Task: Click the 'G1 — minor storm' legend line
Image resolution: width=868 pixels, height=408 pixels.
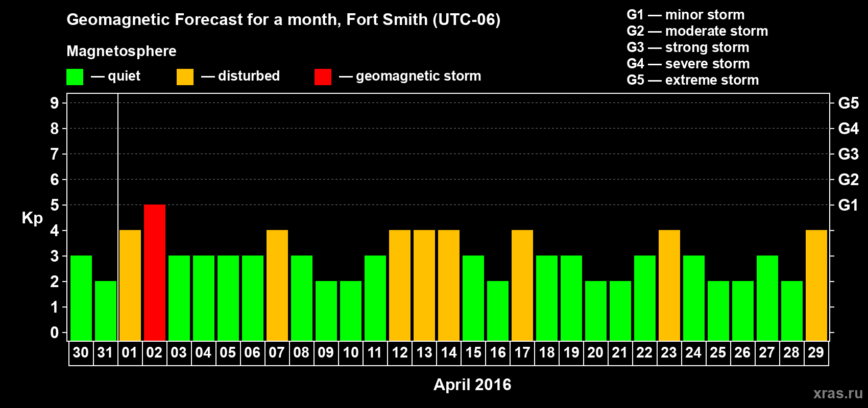Action: coord(685,15)
